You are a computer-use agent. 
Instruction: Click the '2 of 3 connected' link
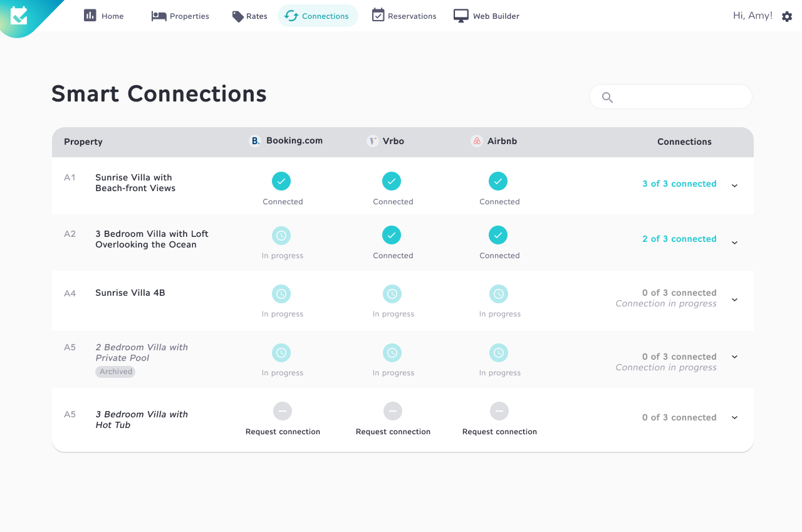click(x=679, y=239)
